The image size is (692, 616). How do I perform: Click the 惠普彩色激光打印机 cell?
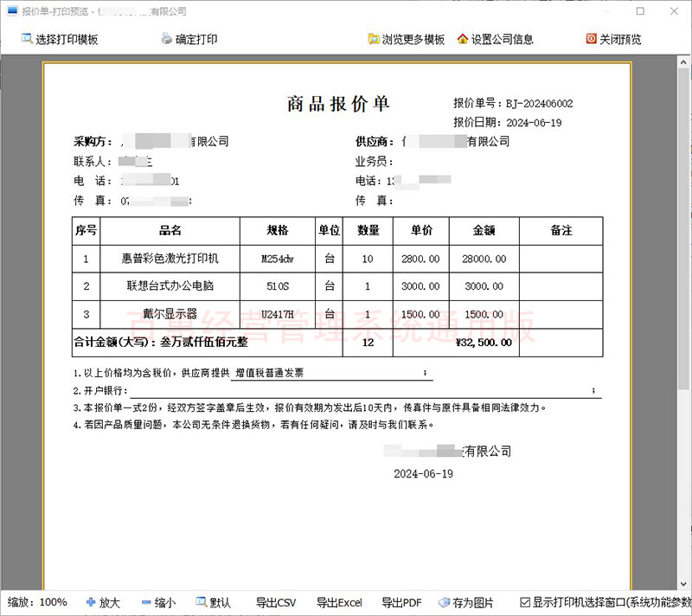pos(170,259)
